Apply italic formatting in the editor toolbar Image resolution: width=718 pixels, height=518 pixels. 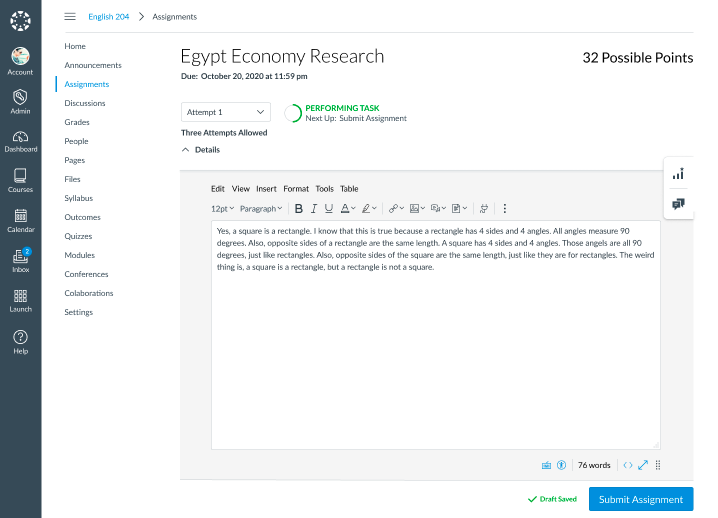coord(314,209)
